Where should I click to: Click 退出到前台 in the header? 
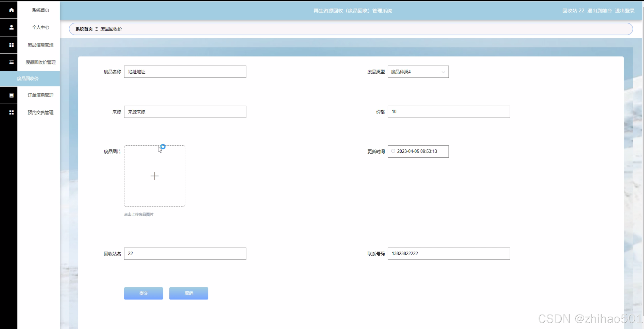pos(599,11)
